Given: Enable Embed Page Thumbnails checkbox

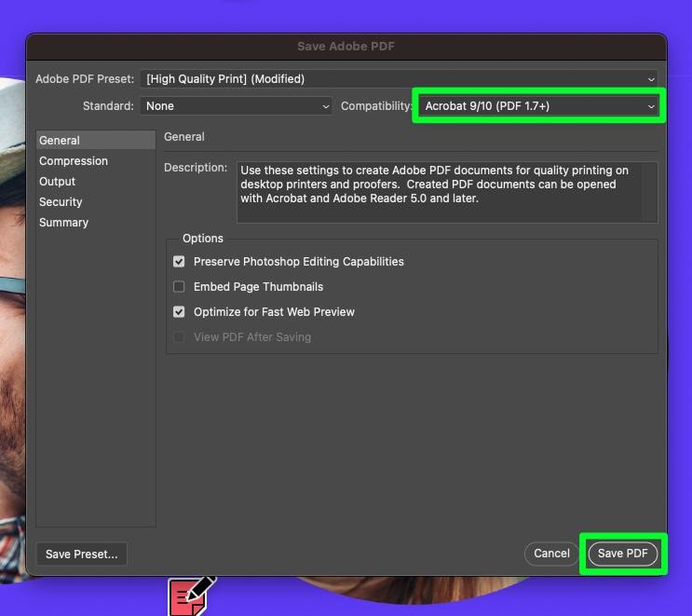Looking at the screenshot, I should pos(179,287).
